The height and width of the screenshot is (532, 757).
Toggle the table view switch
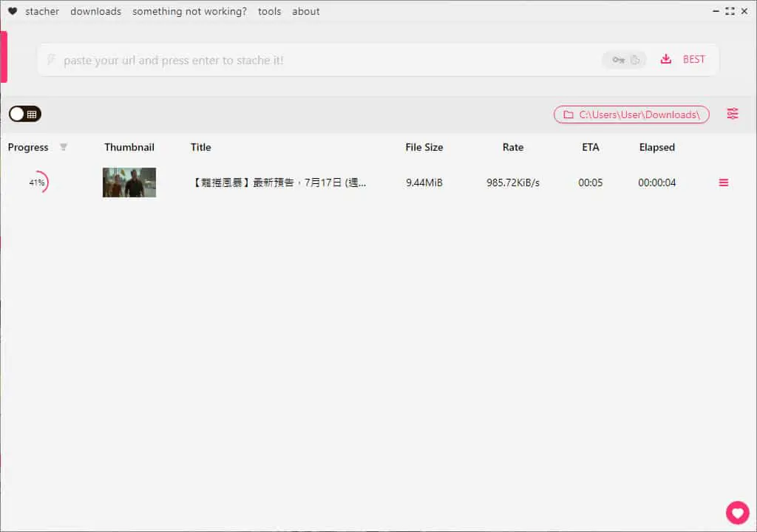coord(25,114)
